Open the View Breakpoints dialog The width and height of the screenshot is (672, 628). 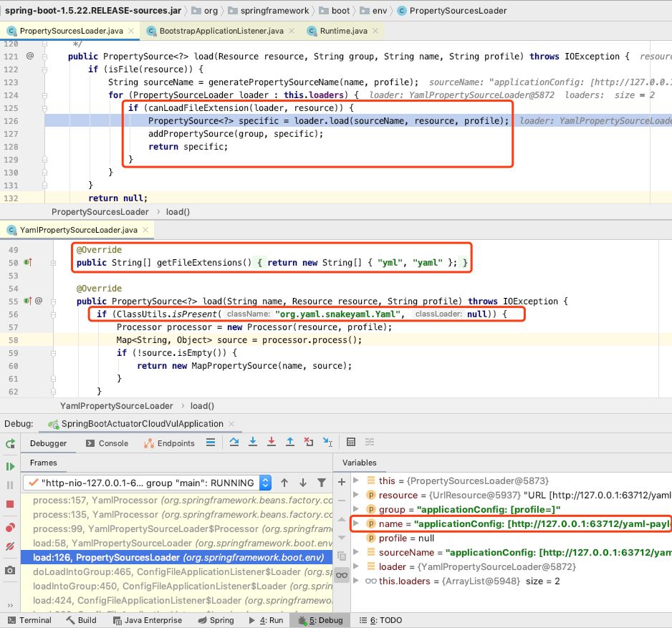point(9,528)
